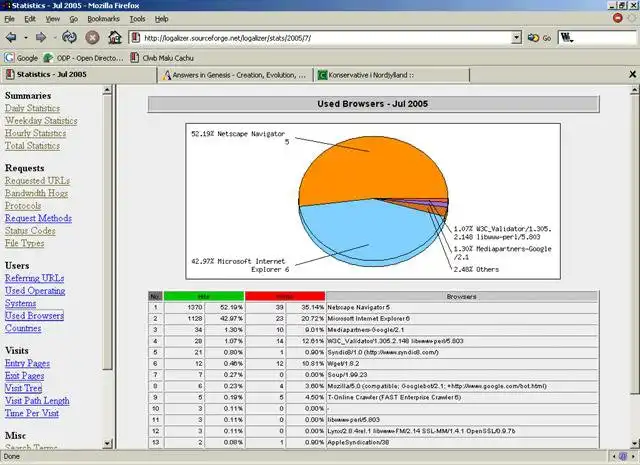Click main page scroll down arrow
640x465 pixels.
coord(635,443)
